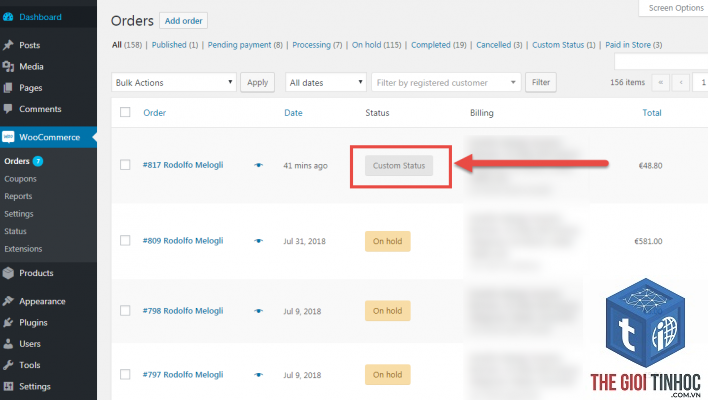
Task: Click the Appearance brush icon
Action: [x=8, y=301]
